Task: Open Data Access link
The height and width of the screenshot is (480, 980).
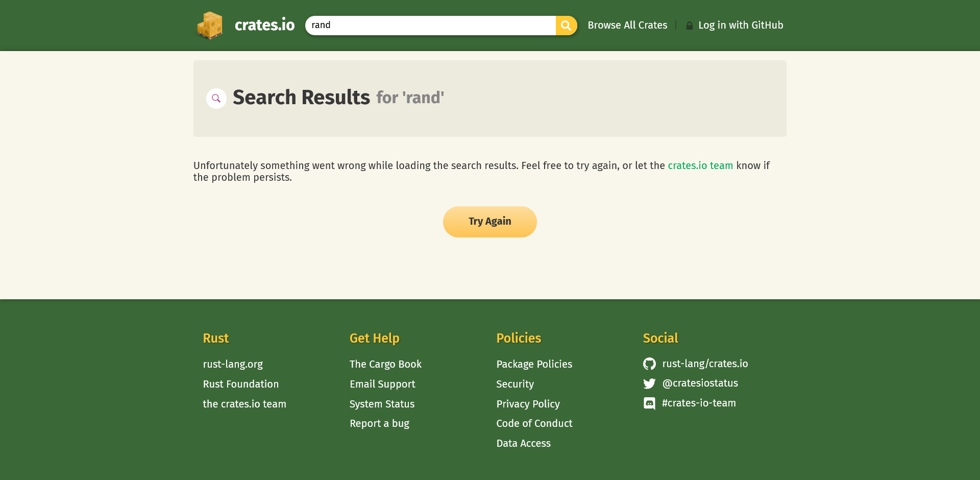Action: [523, 443]
